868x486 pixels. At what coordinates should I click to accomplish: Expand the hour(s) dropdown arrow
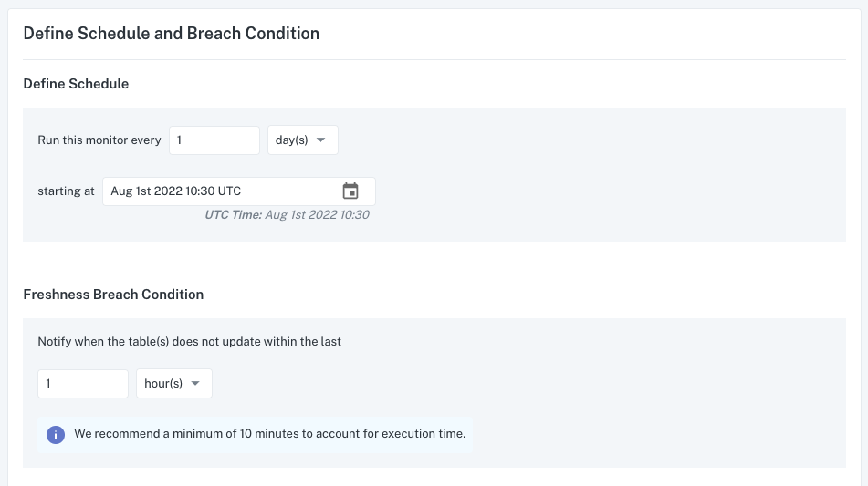pyautogui.click(x=194, y=384)
